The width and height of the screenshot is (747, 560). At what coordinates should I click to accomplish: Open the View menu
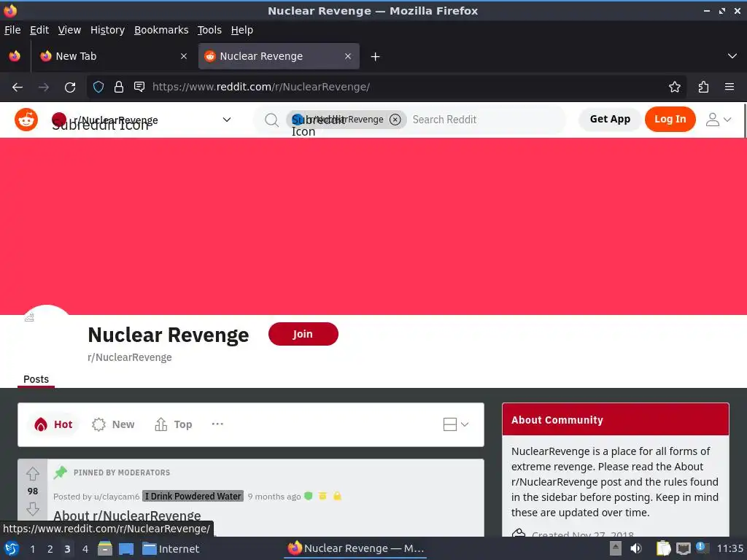click(x=69, y=30)
